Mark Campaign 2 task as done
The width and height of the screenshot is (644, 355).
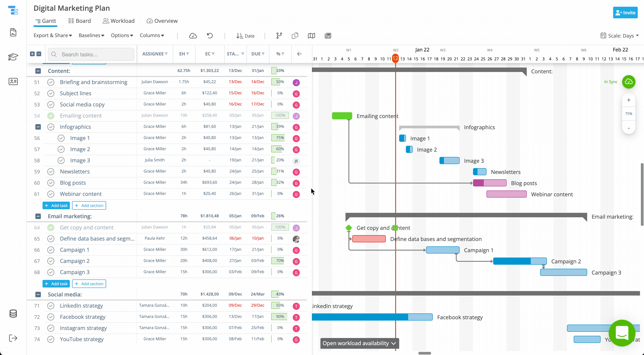51,261
